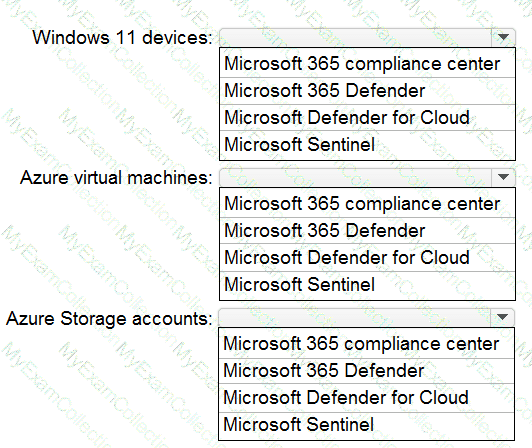The image size is (532, 448).
Task: Select Microsoft Sentinel for Azure virtual machines
Action: point(367,285)
